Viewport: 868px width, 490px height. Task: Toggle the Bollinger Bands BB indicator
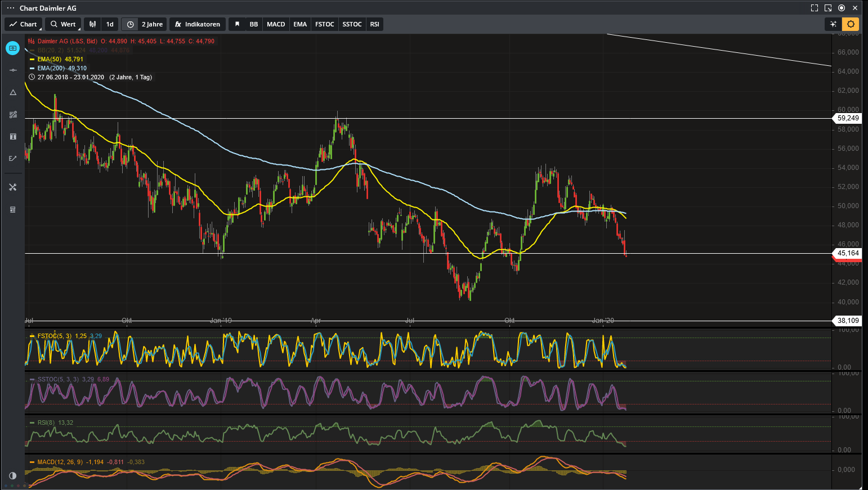254,24
